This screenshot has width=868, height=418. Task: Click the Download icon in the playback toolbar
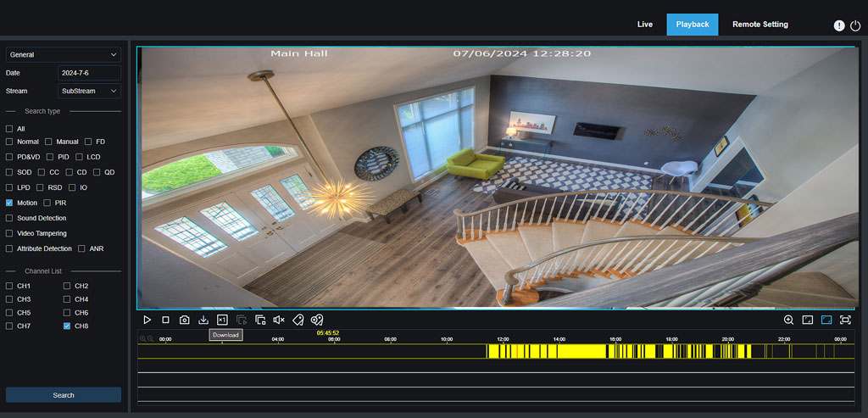click(x=203, y=320)
